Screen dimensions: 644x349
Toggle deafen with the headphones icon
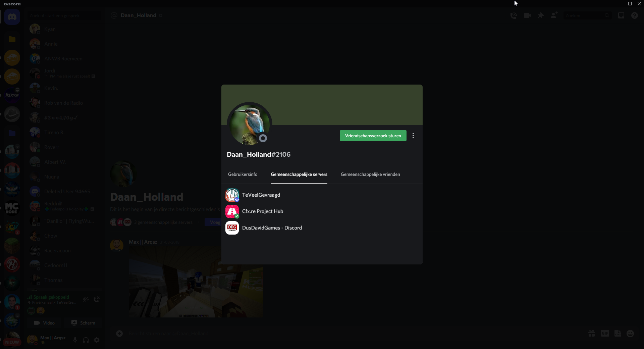(86, 340)
